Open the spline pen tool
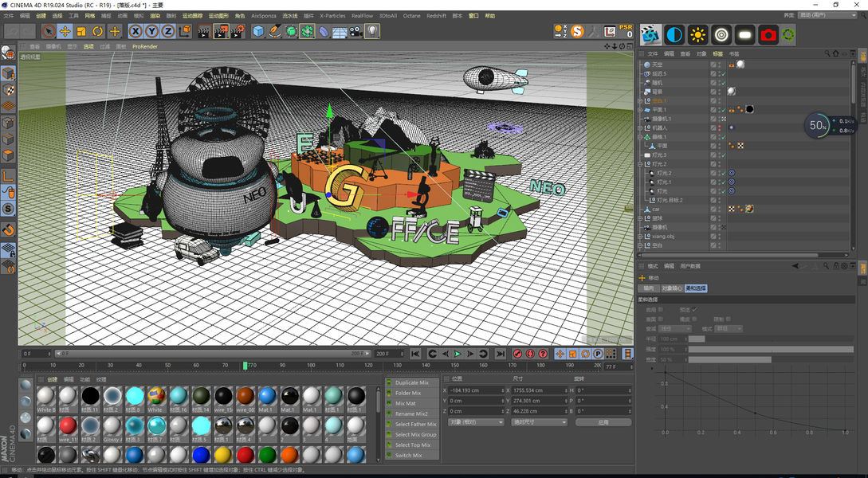Viewport: 868px width, 478px height. 274,31
